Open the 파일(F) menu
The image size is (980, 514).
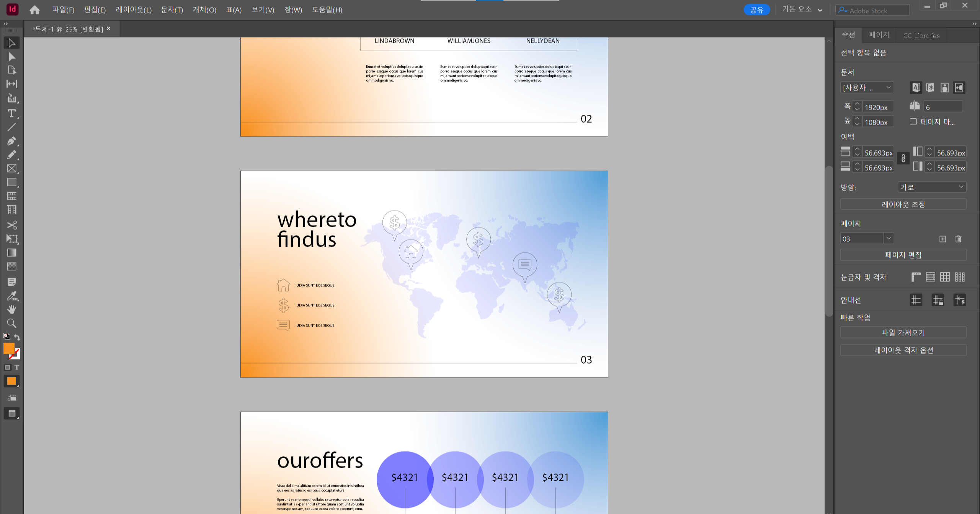(x=63, y=10)
